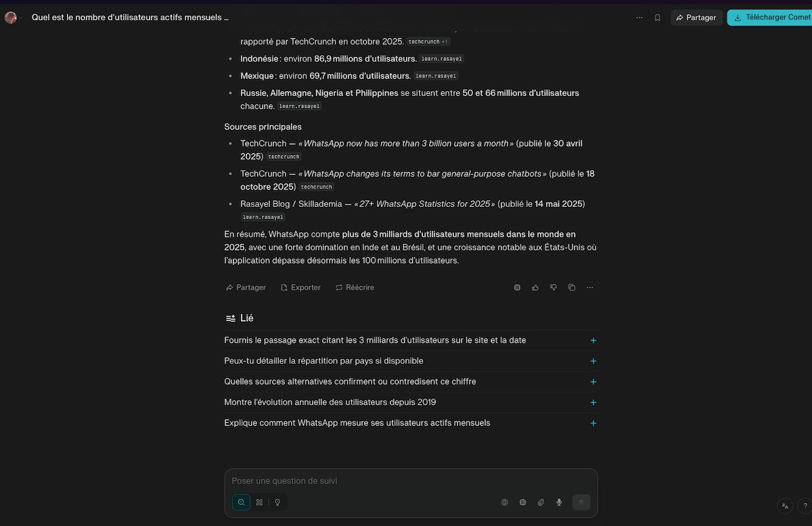Click the help question mark icon
Screen dimensions: 812x526
click(805, 505)
